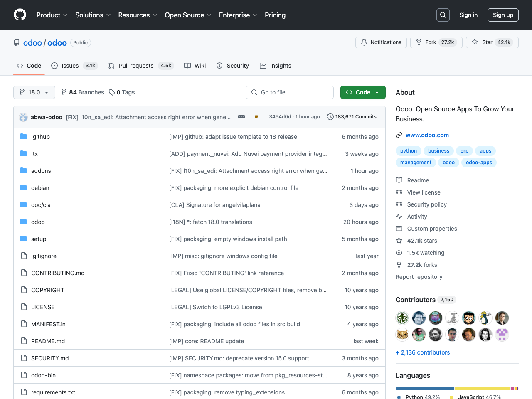Click the eye icon beside 1.5k watching
Viewport: 532px width, 399px height.
[x=399, y=253]
